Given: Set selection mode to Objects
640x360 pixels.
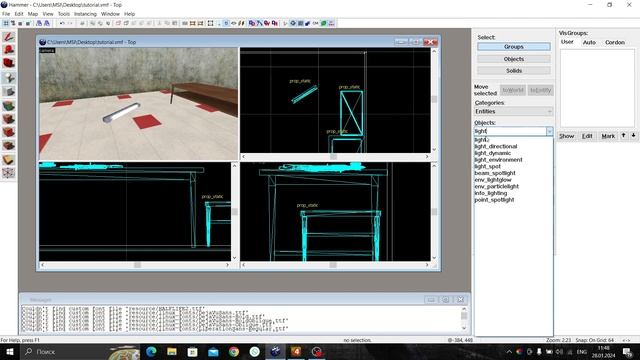Looking at the screenshot, I should coord(513,59).
